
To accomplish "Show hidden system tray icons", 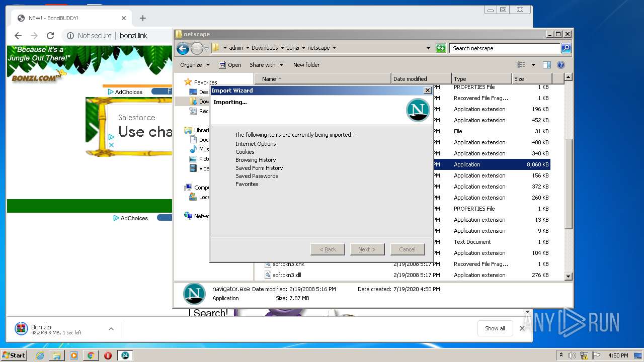I will coord(561,355).
